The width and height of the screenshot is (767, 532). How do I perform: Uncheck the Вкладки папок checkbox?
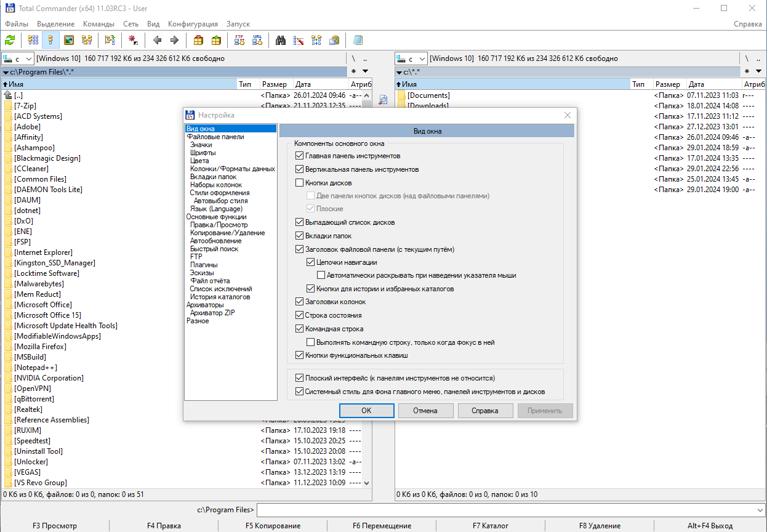300,236
